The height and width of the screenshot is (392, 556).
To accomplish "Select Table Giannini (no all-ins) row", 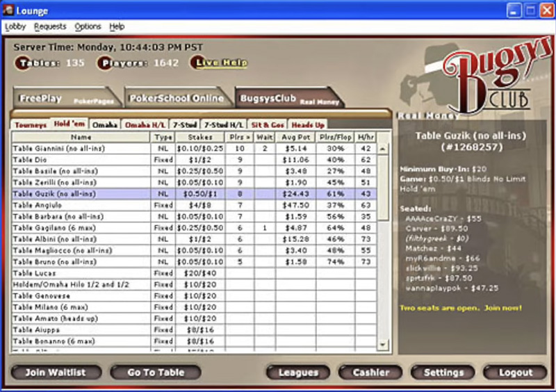I will coord(81,148).
